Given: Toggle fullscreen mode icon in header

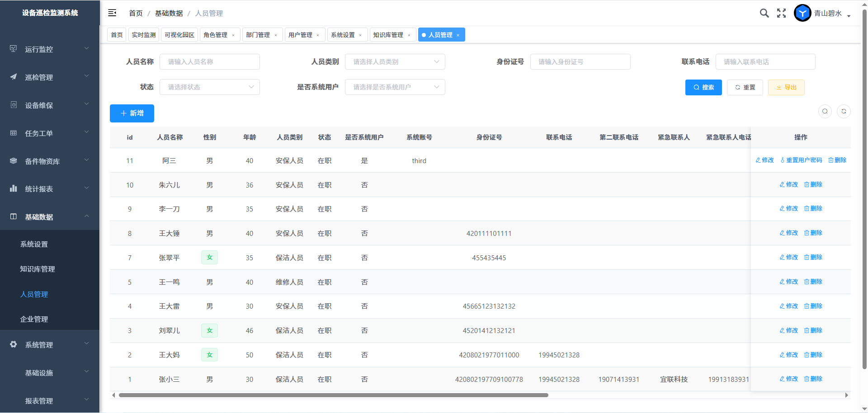Looking at the screenshot, I should coord(781,13).
